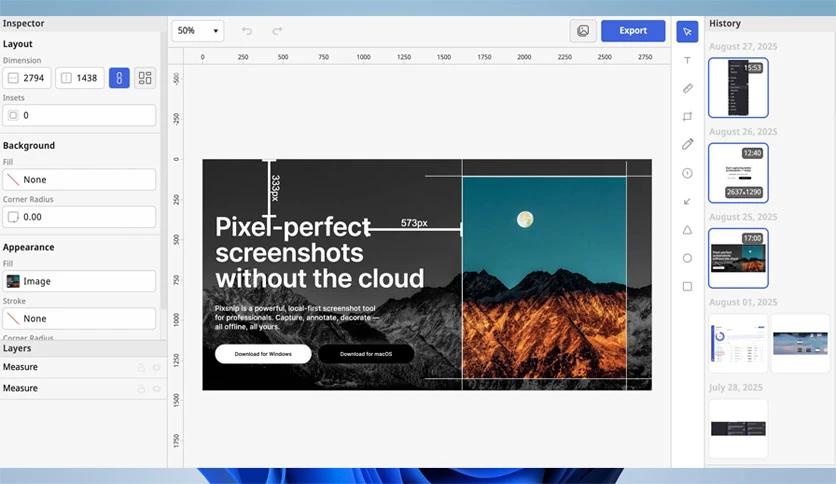Toggle the aspect ratio link lock
Image resolution: width=836 pixels, height=484 pixels.
[x=119, y=78]
